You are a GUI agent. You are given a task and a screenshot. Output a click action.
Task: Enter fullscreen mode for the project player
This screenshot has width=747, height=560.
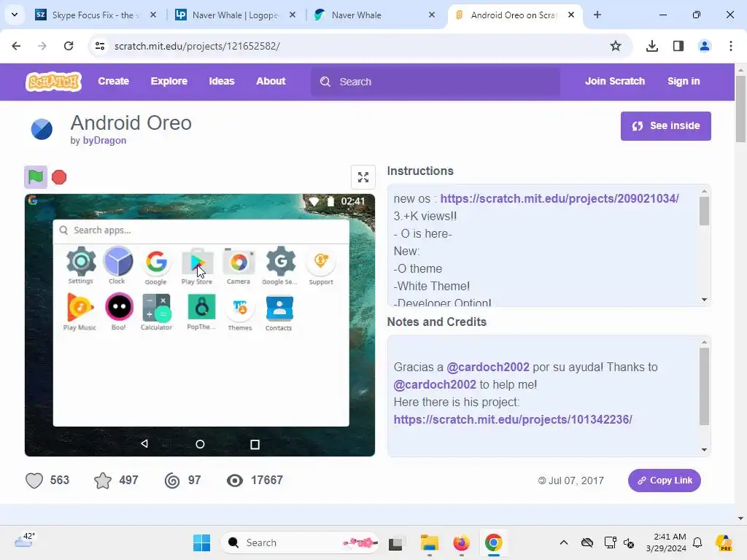click(x=363, y=177)
